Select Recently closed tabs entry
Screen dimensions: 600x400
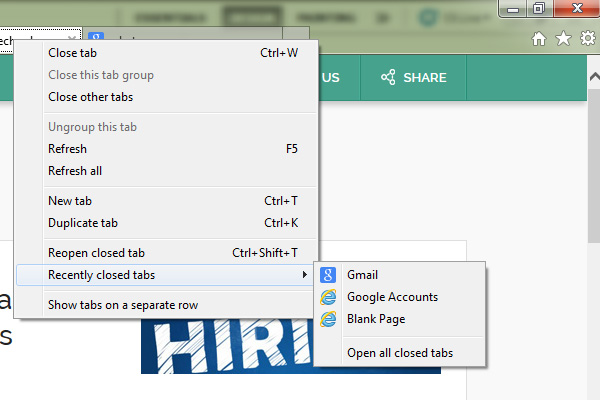166,275
